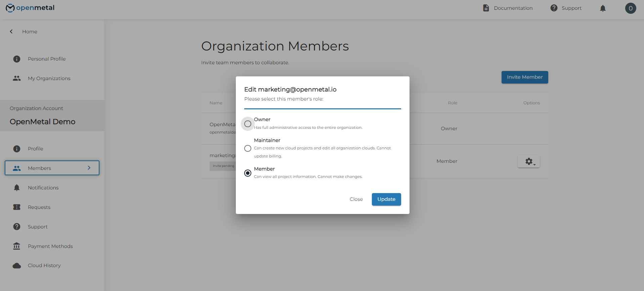The width and height of the screenshot is (644, 291).
Task: Open organization Profile menu item
Action: (x=35, y=149)
